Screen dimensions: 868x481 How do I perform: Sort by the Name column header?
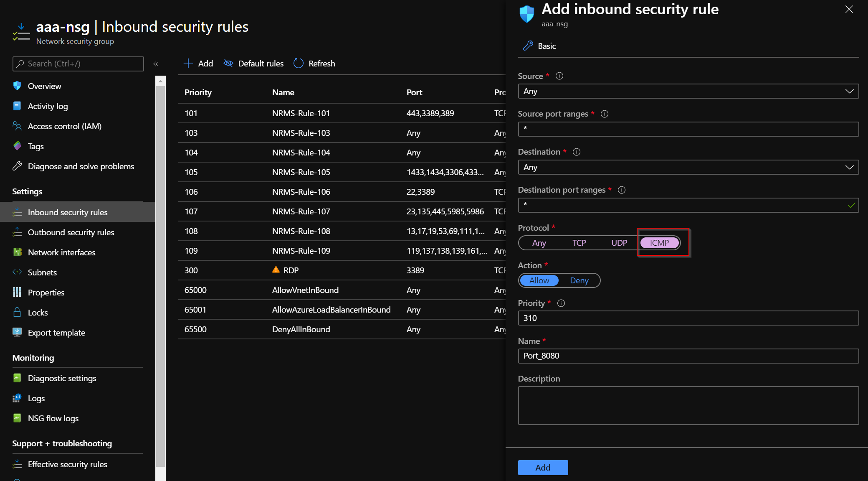(x=283, y=92)
